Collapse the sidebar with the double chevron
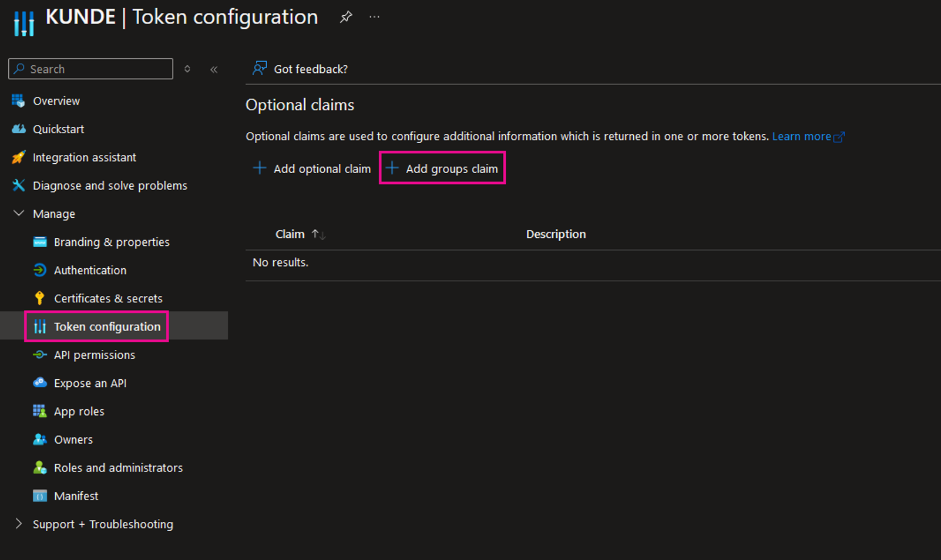Image resolution: width=941 pixels, height=560 pixels. [214, 69]
